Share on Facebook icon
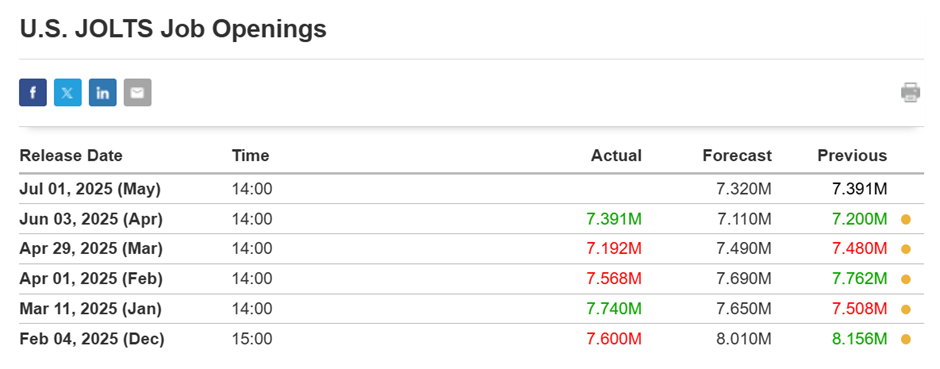940x369 pixels. (33, 93)
